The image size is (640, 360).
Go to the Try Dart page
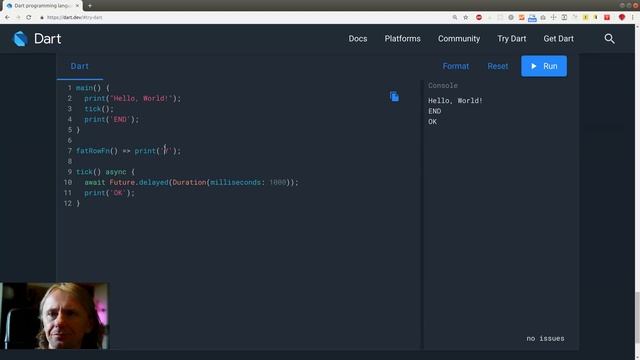(511, 39)
